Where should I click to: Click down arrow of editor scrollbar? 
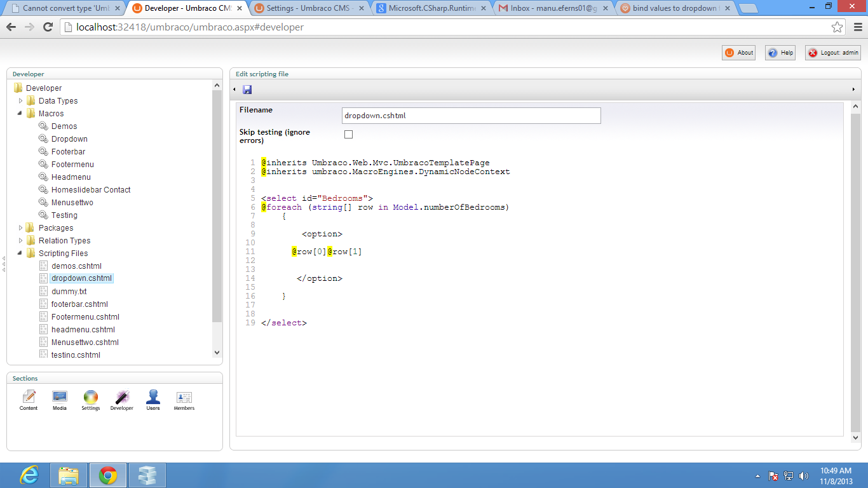coord(855,437)
